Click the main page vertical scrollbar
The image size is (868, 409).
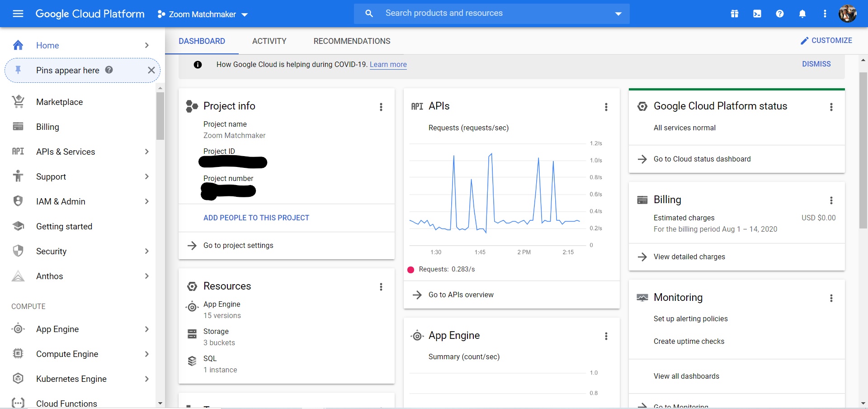pyautogui.click(x=863, y=150)
